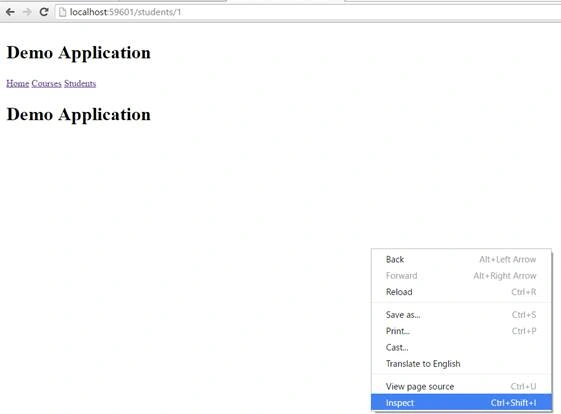Open the Students link
Viewport: 561px width, 414px height.
tap(80, 83)
